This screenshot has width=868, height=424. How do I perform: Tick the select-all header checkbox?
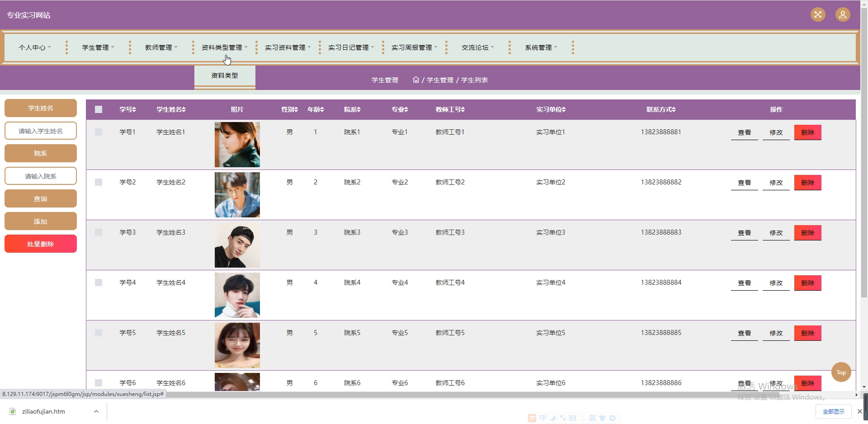99,109
